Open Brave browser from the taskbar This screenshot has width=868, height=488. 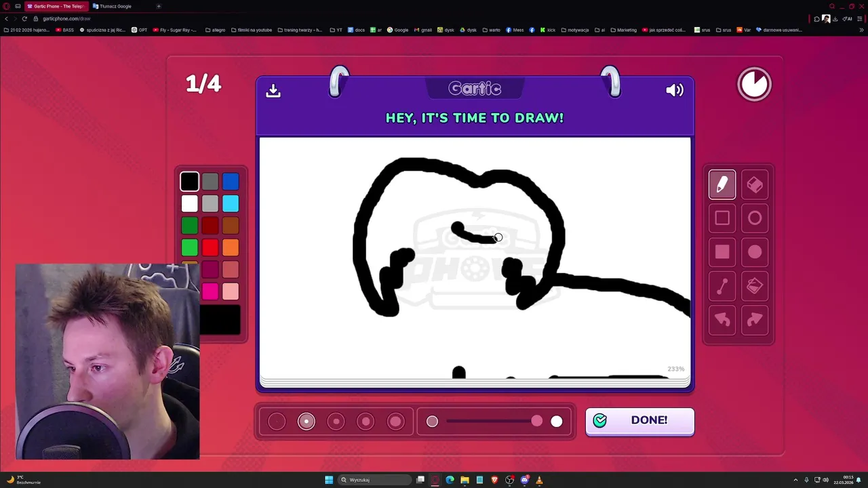pyautogui.click(x=494, y=480)
